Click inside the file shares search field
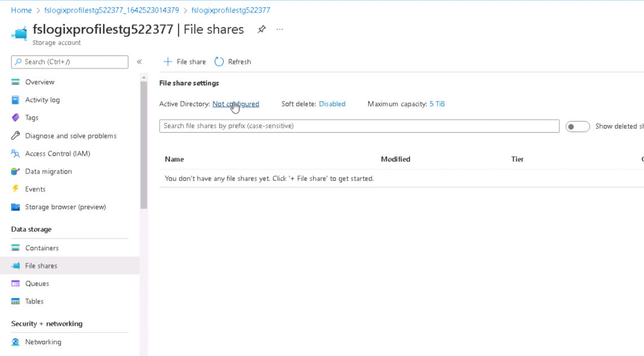644x356 pixels. (359, 126)
